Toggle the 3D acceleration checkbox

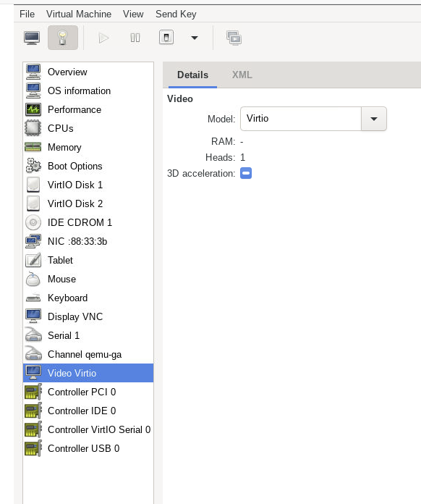(x=246, y=173)
